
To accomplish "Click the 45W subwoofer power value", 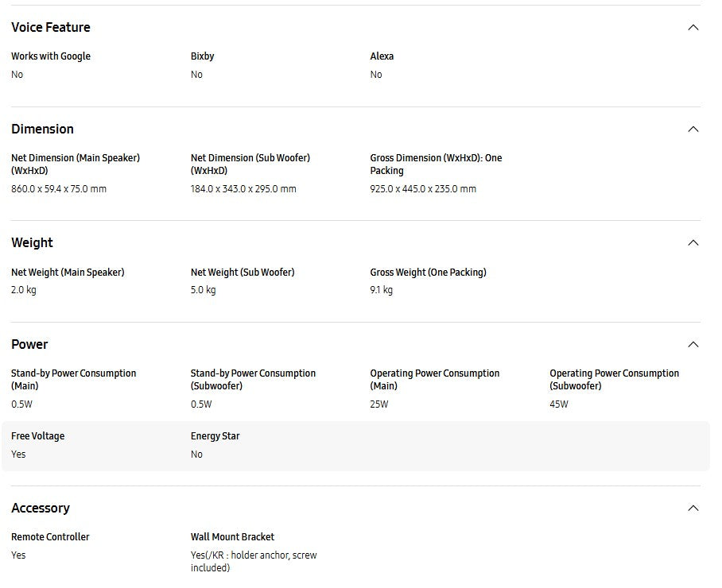I will click(559, 404).
